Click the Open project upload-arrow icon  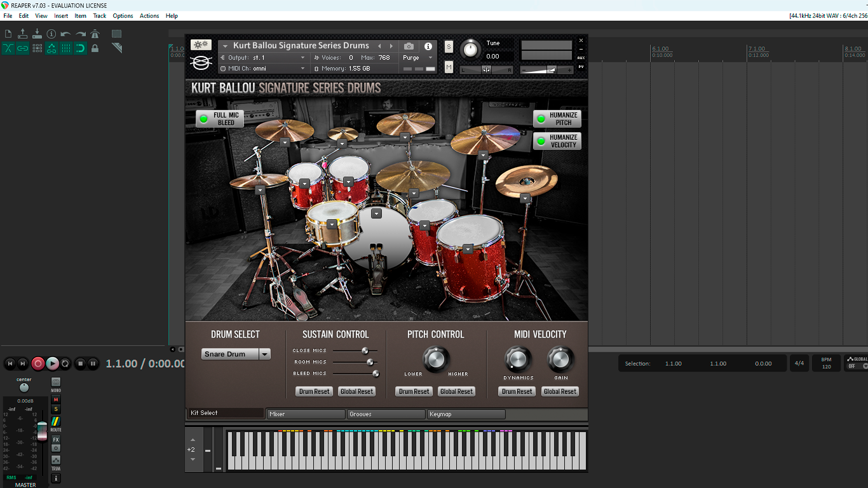[23, 34]
